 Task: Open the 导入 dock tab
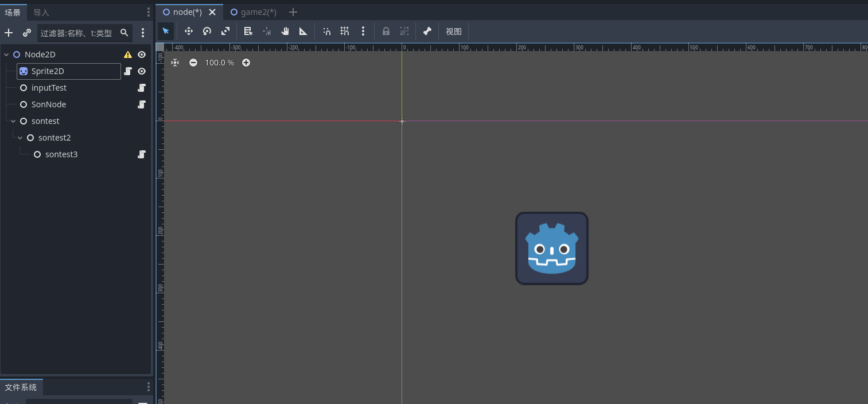(41, 12)
